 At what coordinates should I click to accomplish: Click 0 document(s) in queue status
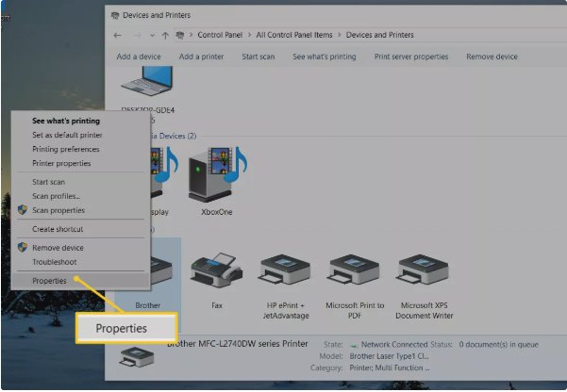click(499, 345)
